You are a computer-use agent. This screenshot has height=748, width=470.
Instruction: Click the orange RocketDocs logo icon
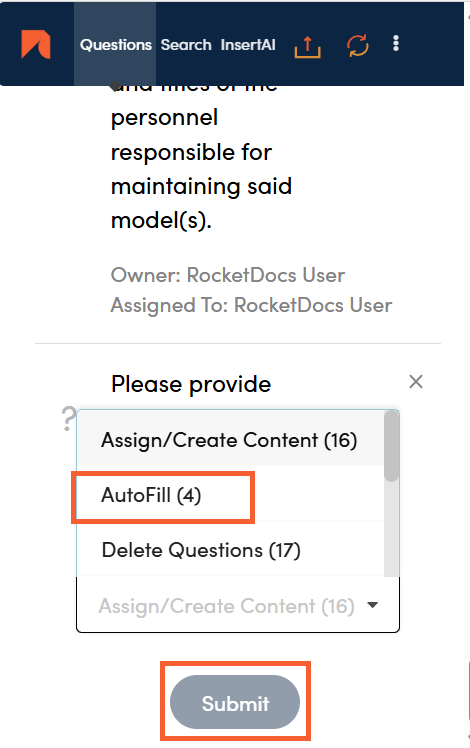coord(36,44)
